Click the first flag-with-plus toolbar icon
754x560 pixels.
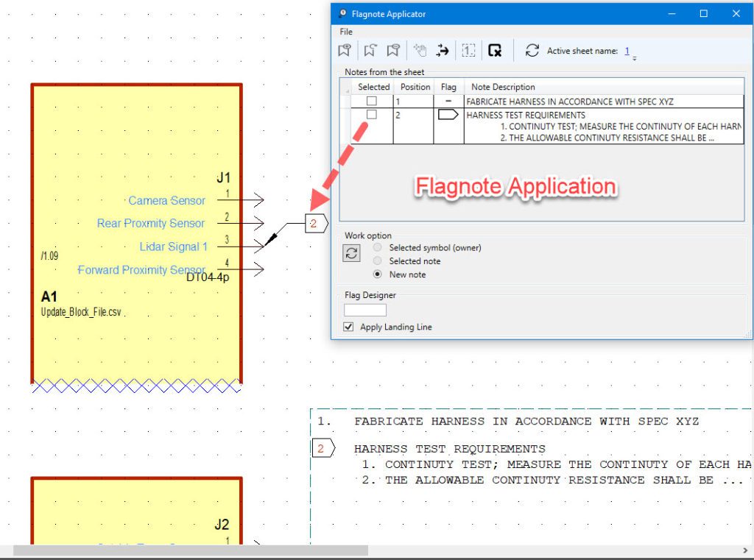coord(344,51)
